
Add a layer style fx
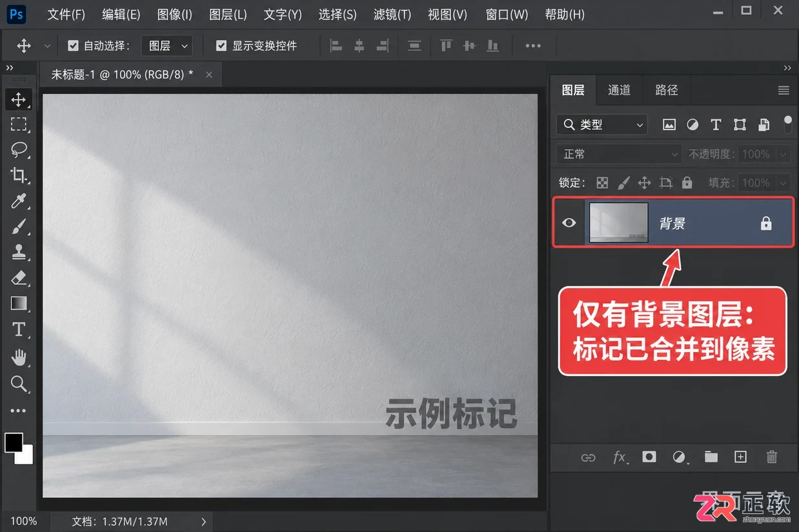click(620, 457)
